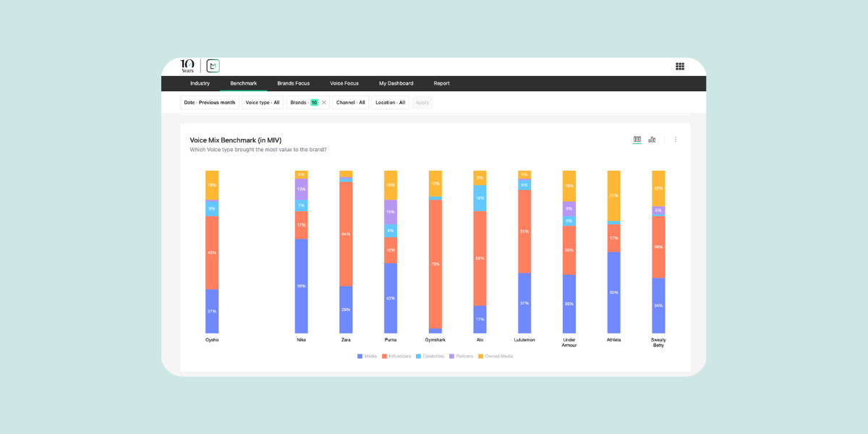Click the Puma axis label

391,340
